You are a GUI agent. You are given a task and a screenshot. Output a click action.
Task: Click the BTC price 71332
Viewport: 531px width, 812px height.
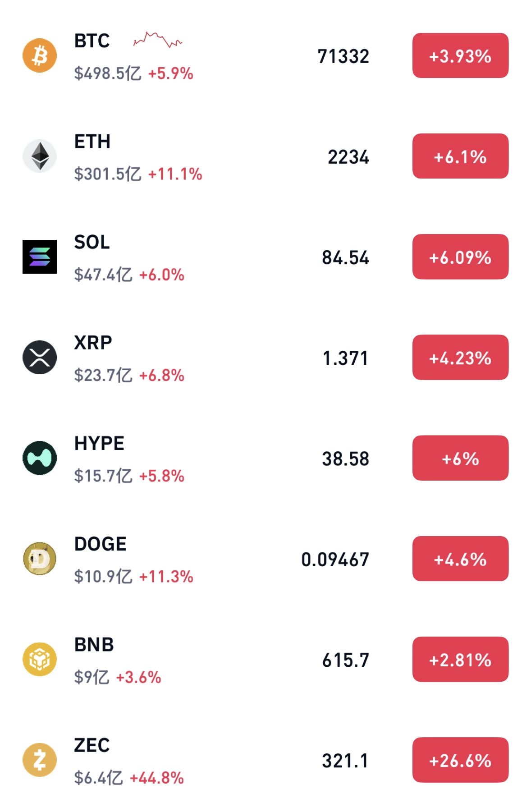tap(343, 56)
